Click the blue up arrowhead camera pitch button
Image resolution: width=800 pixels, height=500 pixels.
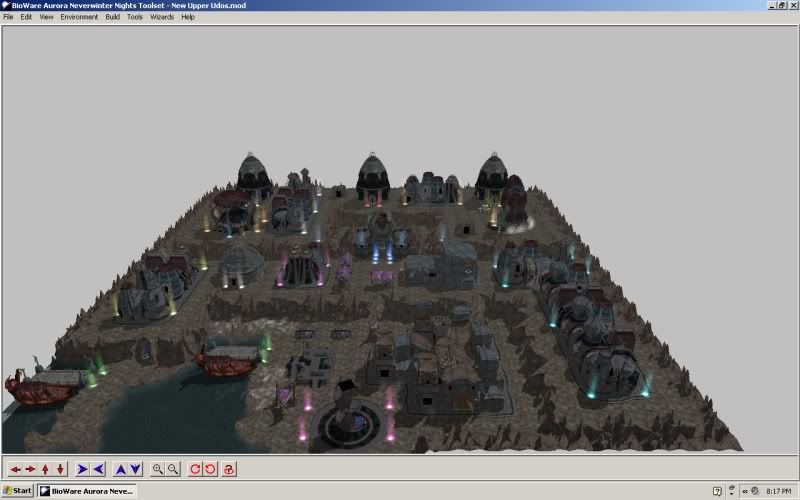click(120, 469)
